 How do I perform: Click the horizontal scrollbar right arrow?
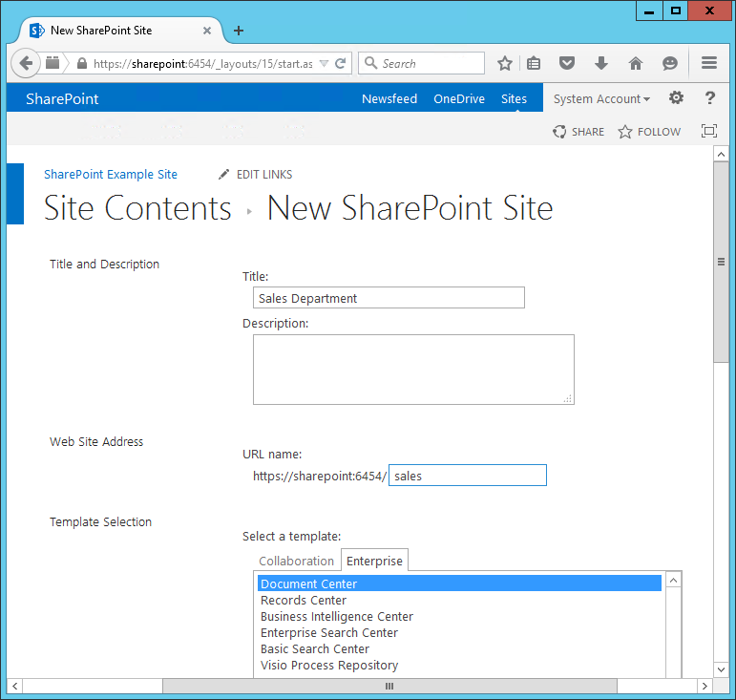pyautogui.click(x=704, y=686)
